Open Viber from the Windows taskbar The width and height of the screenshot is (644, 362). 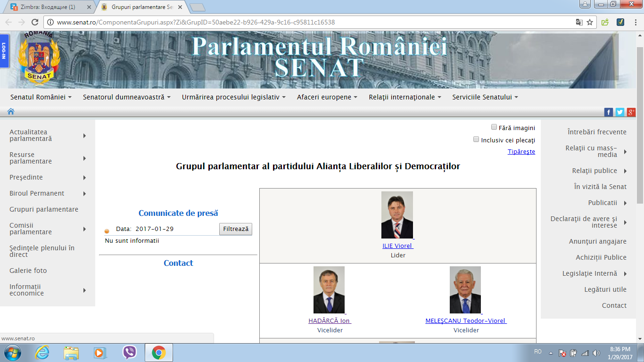click(x=130, y=353)
